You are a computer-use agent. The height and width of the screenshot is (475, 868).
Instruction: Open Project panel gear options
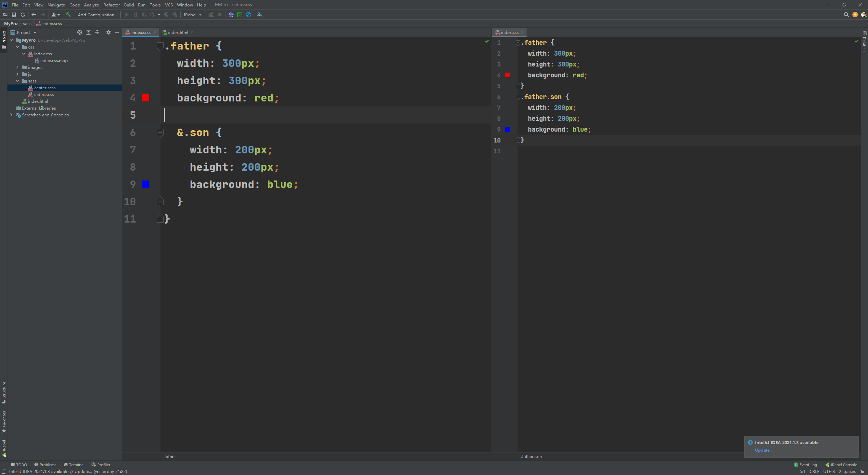click(108, 32)
